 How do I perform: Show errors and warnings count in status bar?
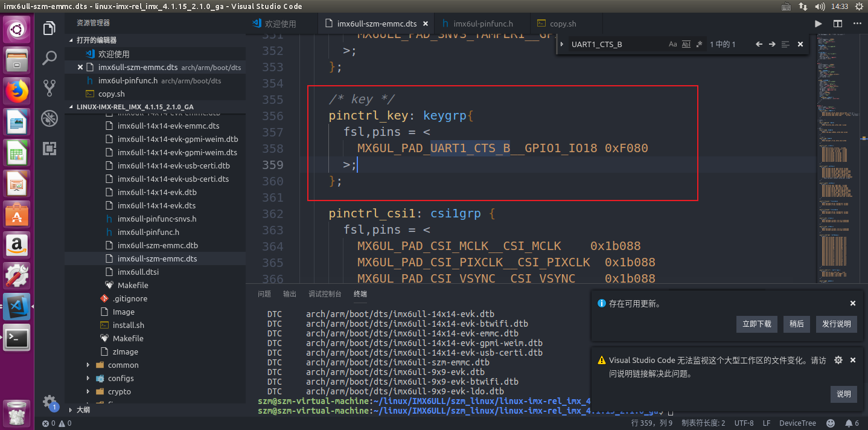click(57, 423)
